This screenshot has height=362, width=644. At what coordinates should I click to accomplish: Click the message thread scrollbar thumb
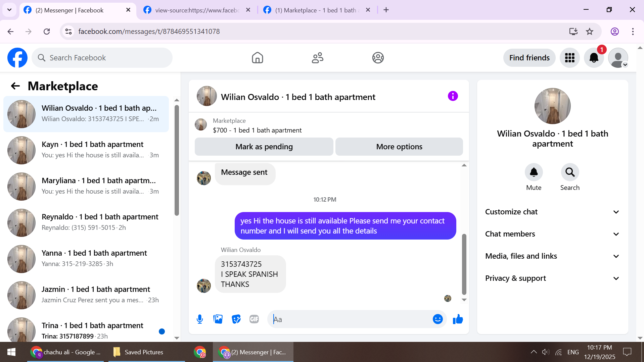tap(464, 264)
